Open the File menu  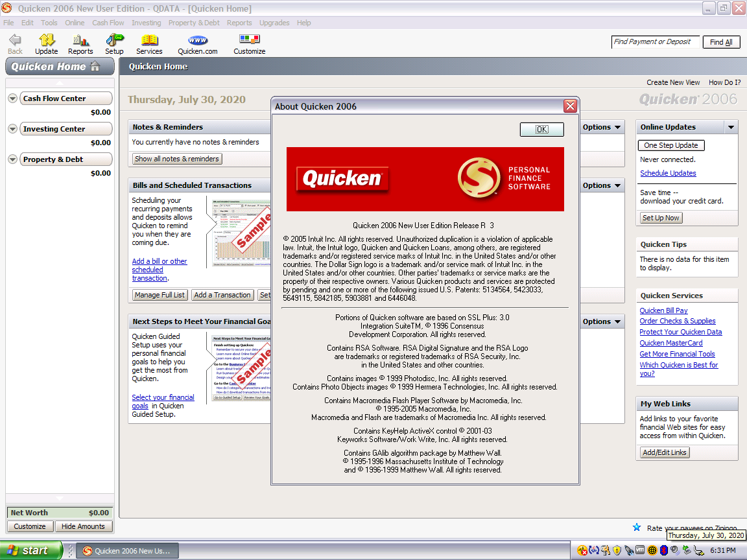click(x=8, y=23)
